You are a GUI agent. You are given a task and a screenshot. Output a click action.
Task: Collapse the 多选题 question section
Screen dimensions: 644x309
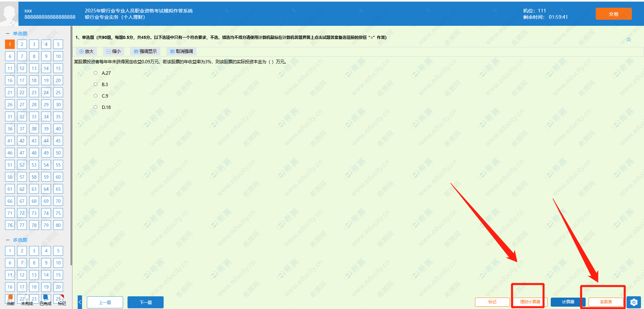point(8,240)
